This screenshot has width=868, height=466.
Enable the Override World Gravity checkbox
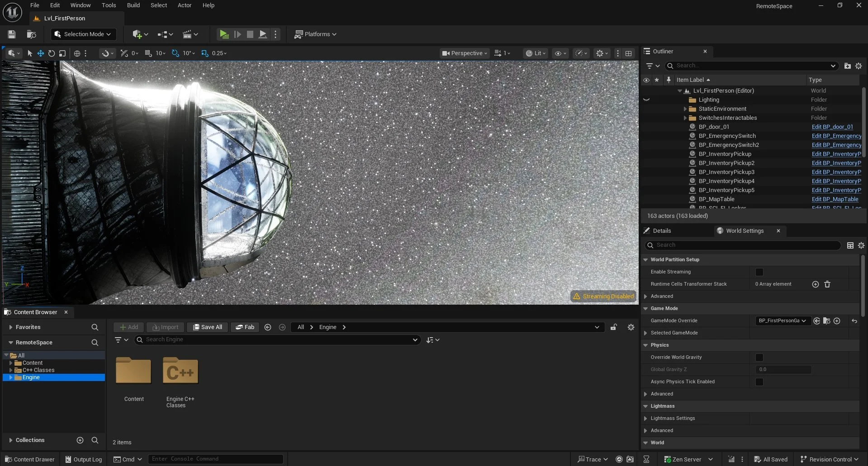759,358
